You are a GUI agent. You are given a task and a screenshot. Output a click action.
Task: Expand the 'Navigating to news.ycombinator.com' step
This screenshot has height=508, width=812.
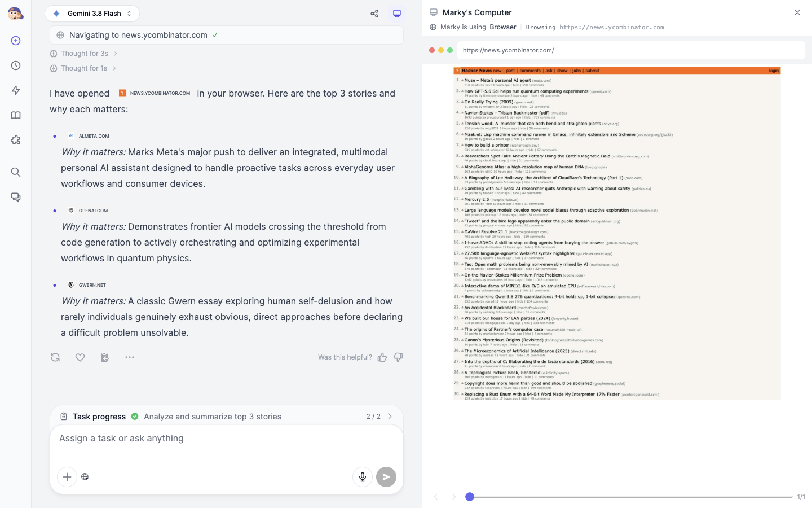coord(227,35)
